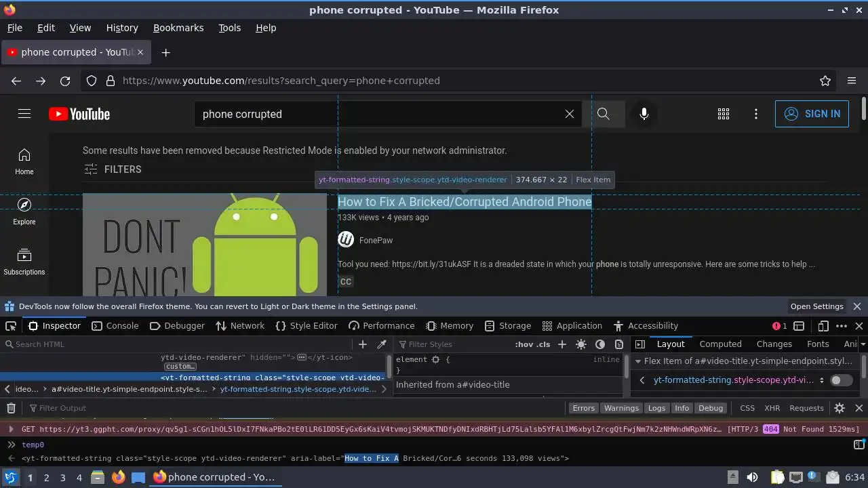Clear the web console output

click(x=11, y=408)
